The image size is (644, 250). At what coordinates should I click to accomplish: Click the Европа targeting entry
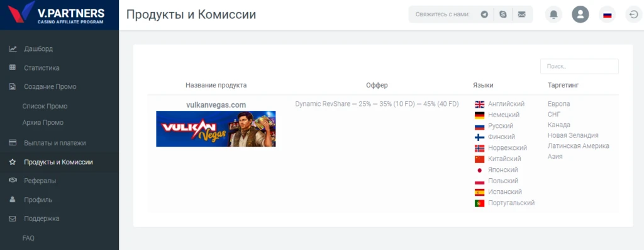[559, 104]
